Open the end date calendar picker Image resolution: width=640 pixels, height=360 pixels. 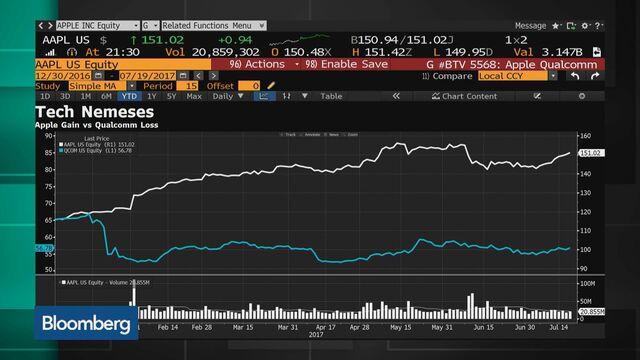pos(183,76)
